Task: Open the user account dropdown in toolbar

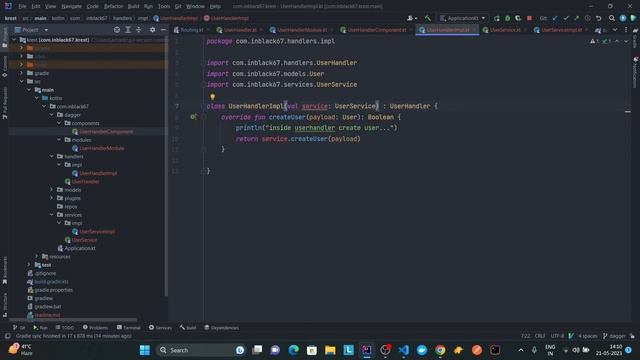Action: tap(412, 18)
